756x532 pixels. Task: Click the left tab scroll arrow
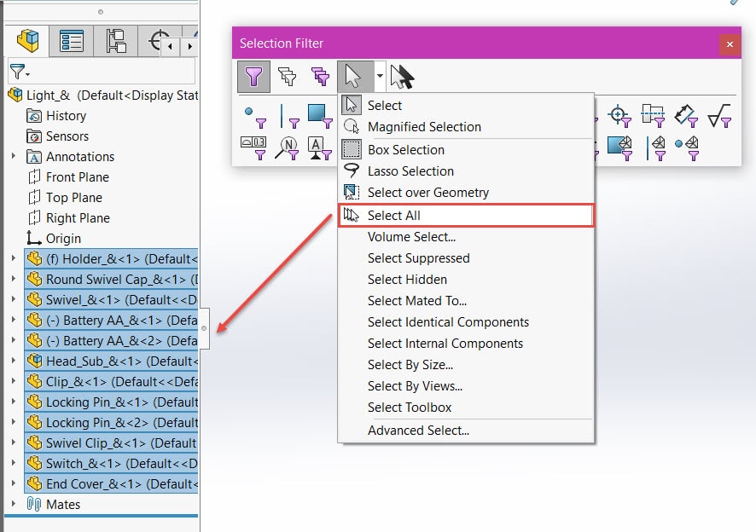[x=170, y=47]
